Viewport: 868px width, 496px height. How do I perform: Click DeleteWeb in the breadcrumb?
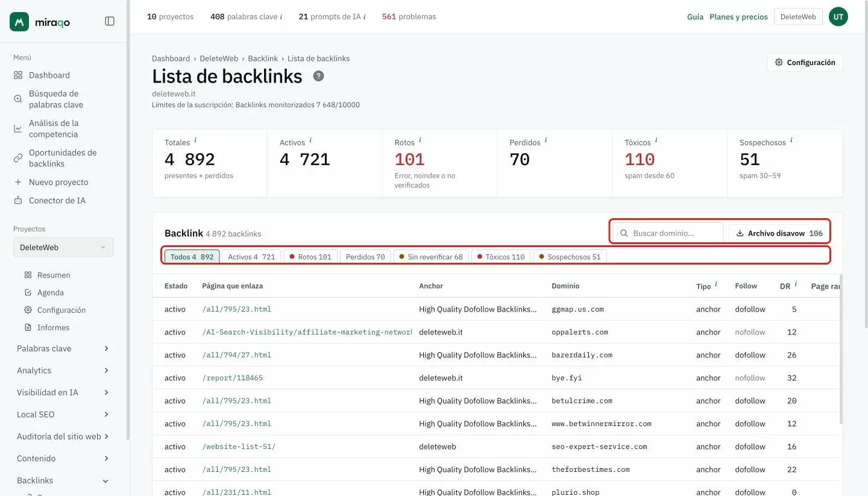[219, 58]
